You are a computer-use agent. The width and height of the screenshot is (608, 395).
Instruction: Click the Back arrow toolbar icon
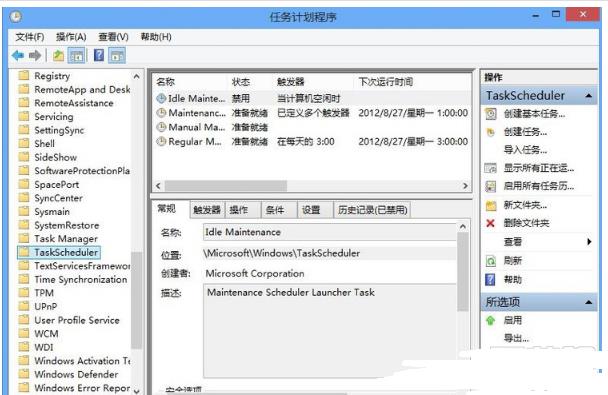coord(18,55)
